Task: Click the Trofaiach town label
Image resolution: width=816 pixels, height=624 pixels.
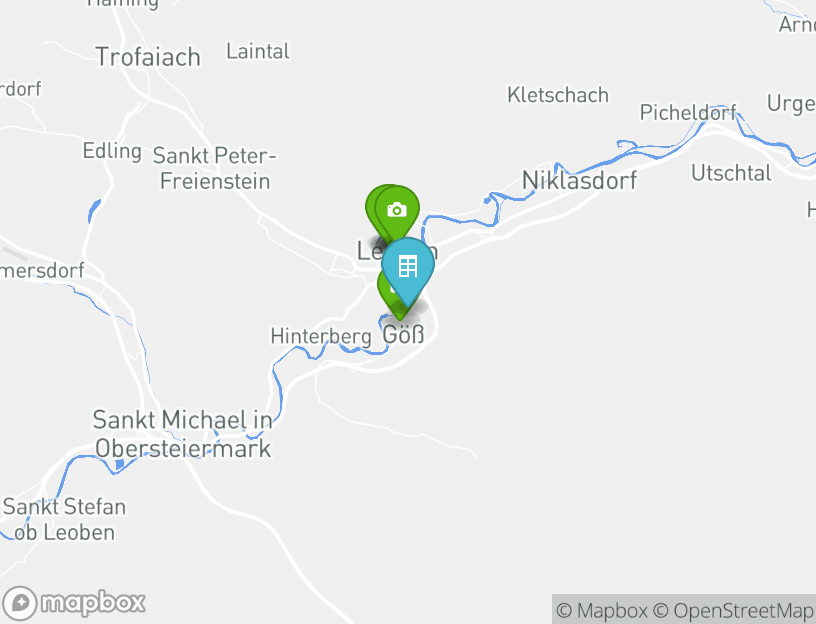Action: (x=148, y=57)
